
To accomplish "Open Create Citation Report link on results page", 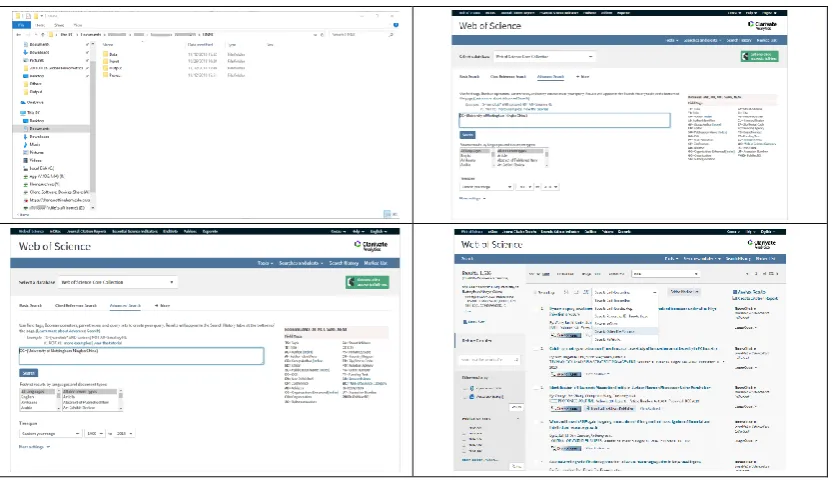I will coord(755,298).
